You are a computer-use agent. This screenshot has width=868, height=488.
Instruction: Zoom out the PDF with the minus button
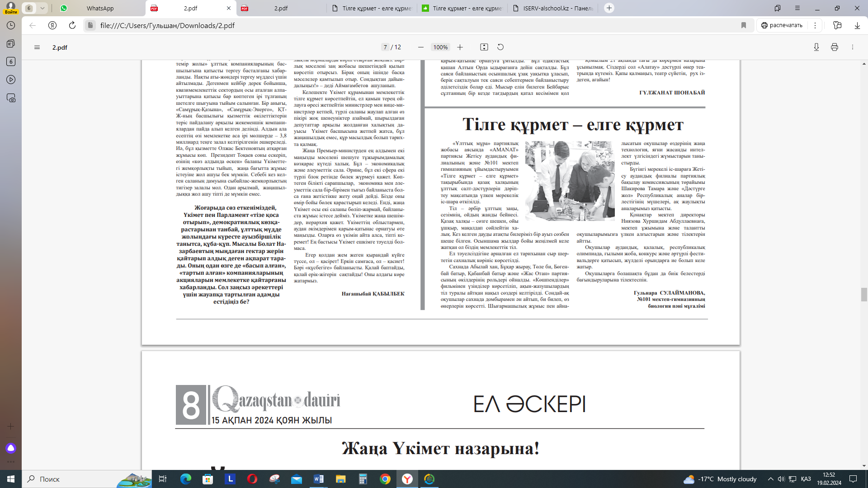click(x=421, y=47)
